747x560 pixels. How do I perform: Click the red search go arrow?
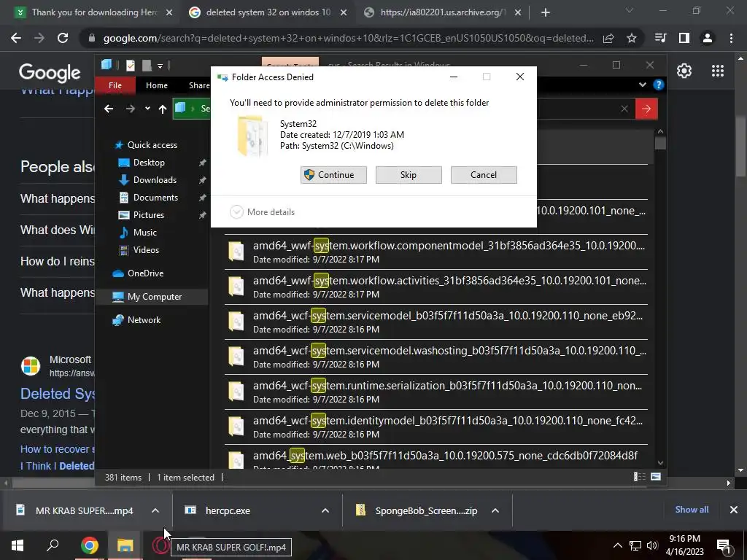[646, 109]
